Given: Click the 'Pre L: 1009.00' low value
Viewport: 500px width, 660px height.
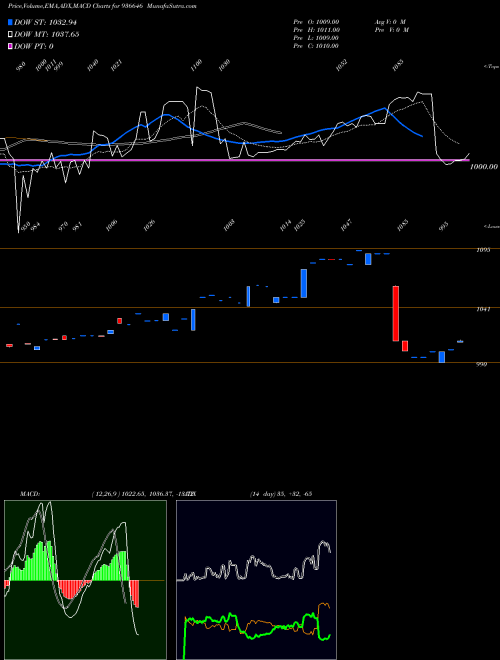Looking at the screenshot, I should coord(316,38).
